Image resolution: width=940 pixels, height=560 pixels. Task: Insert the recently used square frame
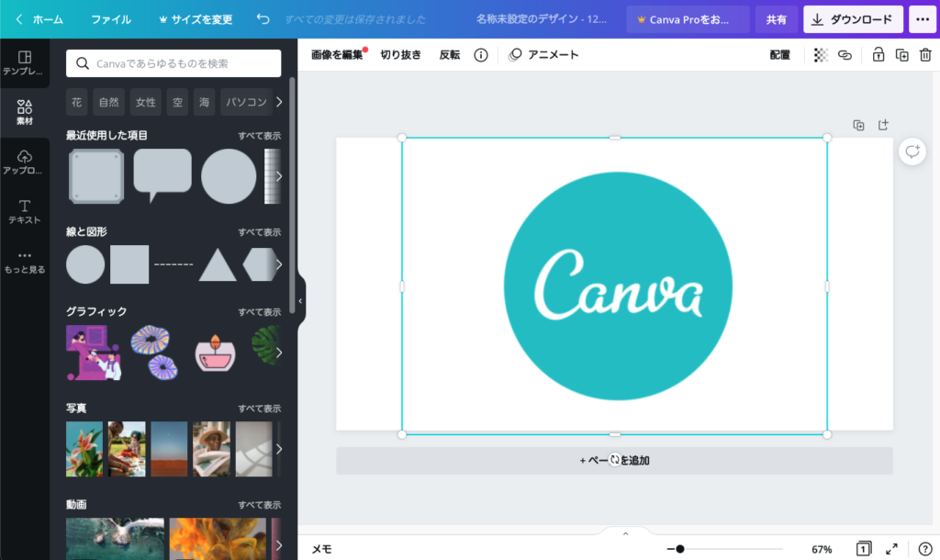pyautogui.click(x=96, y=176)
